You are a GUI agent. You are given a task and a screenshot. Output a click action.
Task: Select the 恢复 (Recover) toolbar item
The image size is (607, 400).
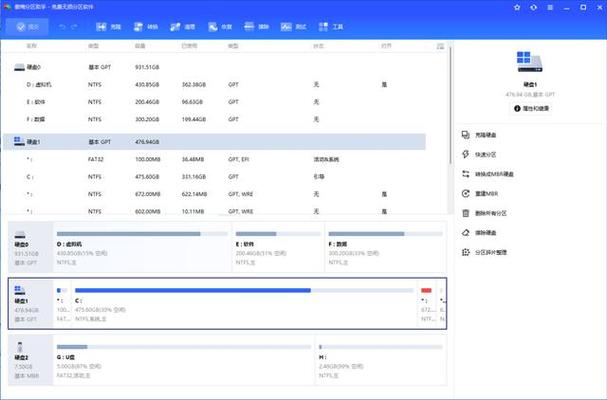222,26
